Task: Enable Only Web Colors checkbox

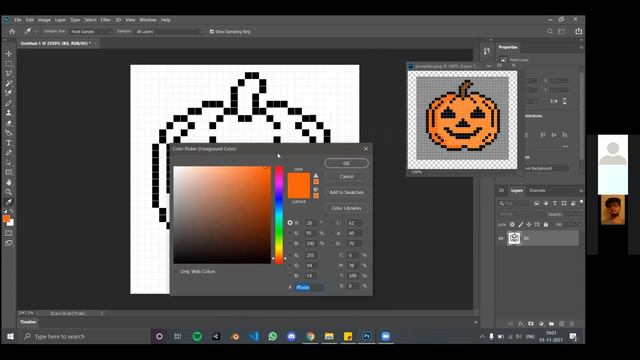Action: pyautogui.click(x=176, y=271)
